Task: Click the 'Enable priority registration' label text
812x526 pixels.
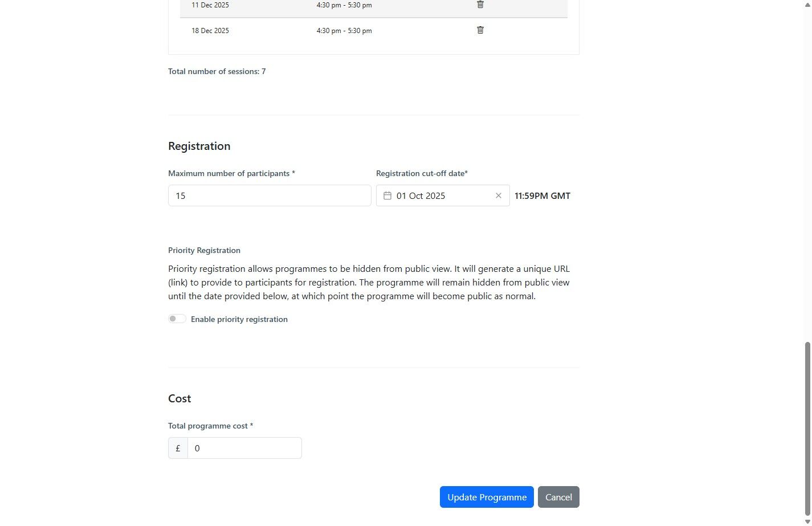Action: 239,319
